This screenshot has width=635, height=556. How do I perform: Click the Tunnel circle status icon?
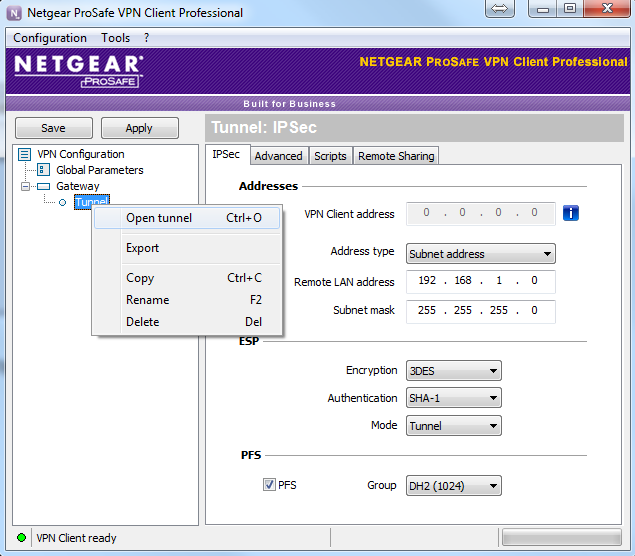[x=62, y=202]
